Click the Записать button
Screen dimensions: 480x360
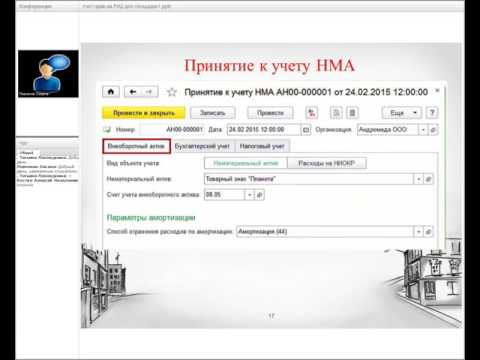[213, 113]
